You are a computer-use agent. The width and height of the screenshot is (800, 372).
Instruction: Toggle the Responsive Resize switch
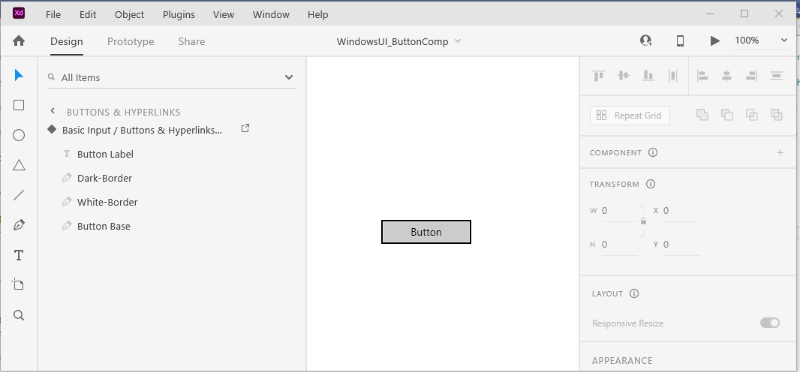(x=770, y=323)
